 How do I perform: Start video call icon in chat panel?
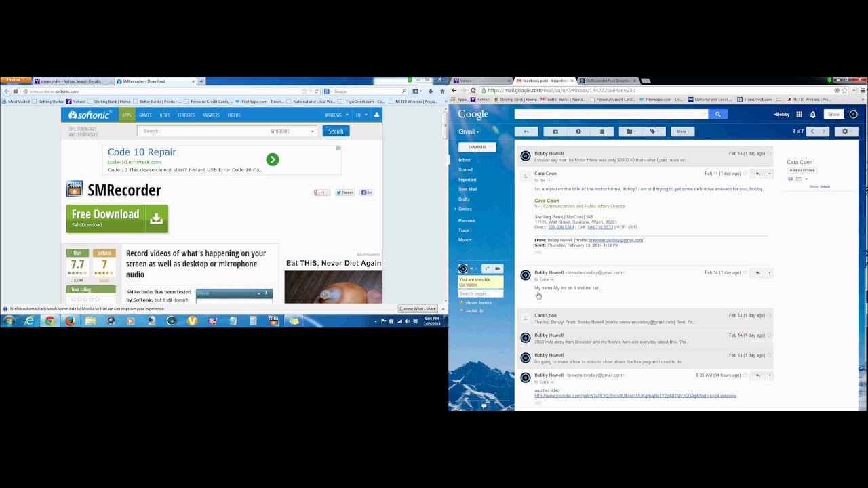click(x=497, y=269)
